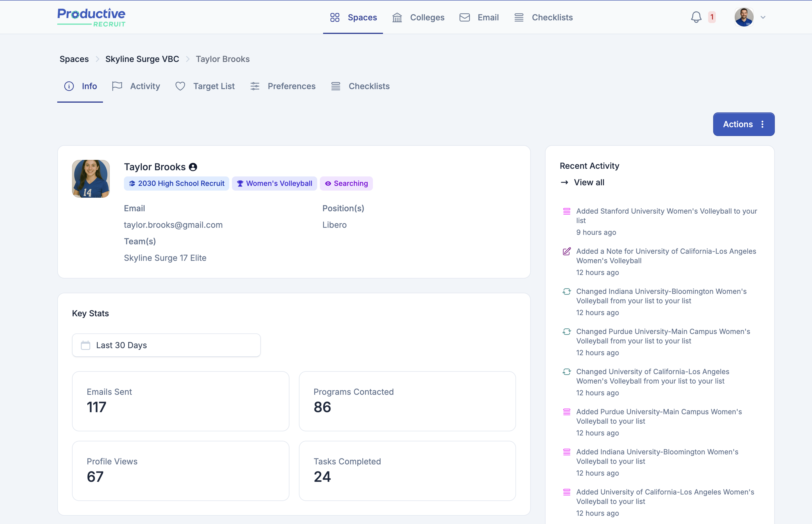This screenshot has height=524, width=812.
Task: Switch to the Activity tab
Action: [136, 86]
